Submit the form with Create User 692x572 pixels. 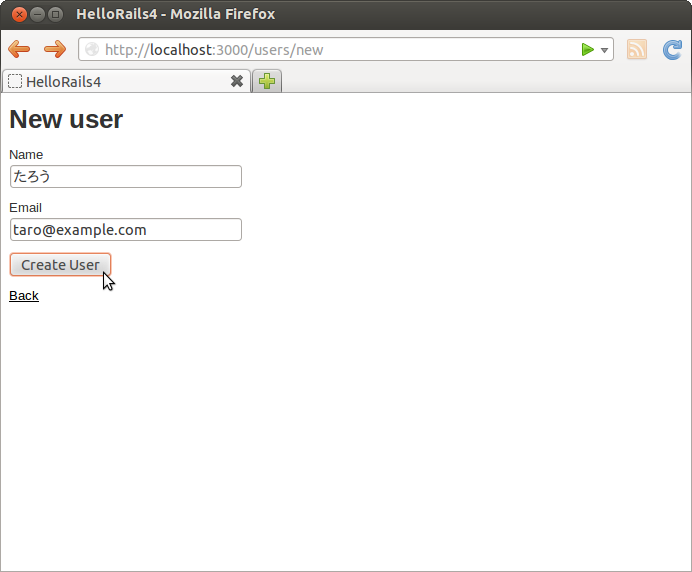point(60,265)
